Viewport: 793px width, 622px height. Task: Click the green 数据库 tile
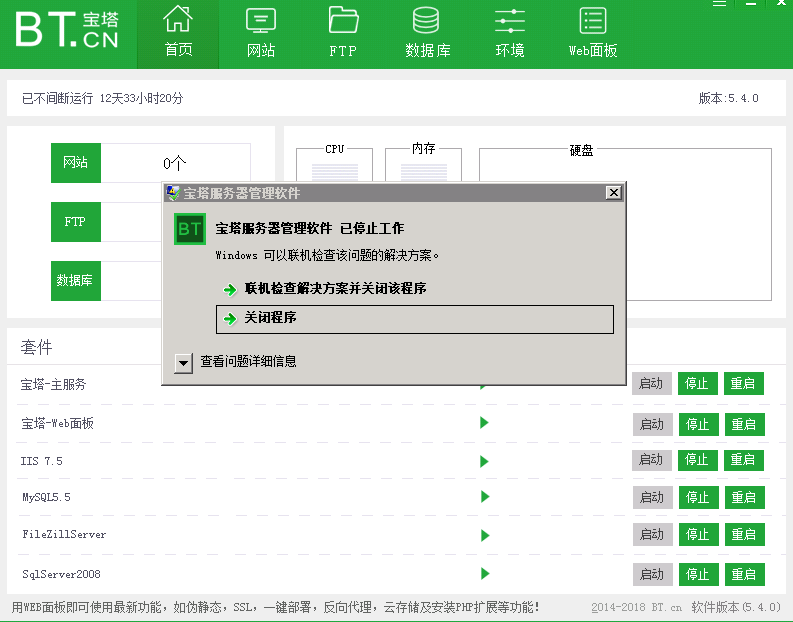76,281
